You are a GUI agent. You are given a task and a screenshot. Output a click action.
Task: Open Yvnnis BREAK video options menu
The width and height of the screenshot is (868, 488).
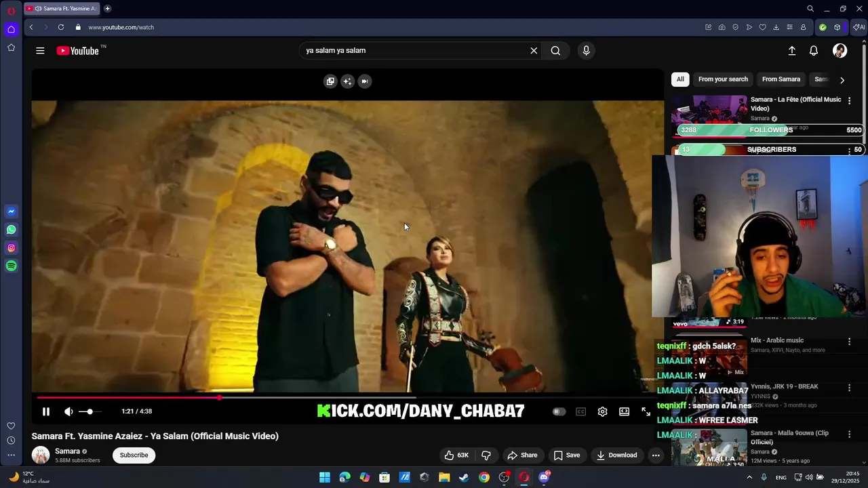(849, 388)
